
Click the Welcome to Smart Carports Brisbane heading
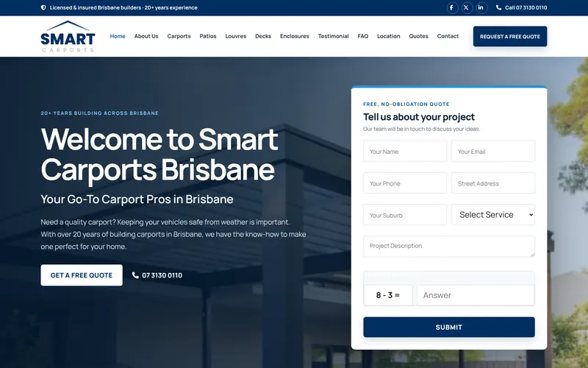point(159,155)
